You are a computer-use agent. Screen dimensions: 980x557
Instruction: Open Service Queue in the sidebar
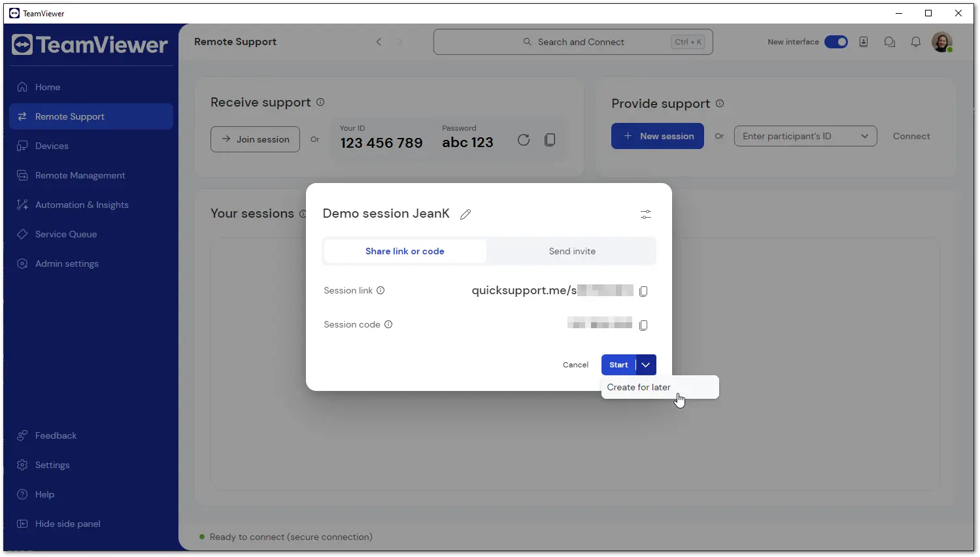[92, 234]
